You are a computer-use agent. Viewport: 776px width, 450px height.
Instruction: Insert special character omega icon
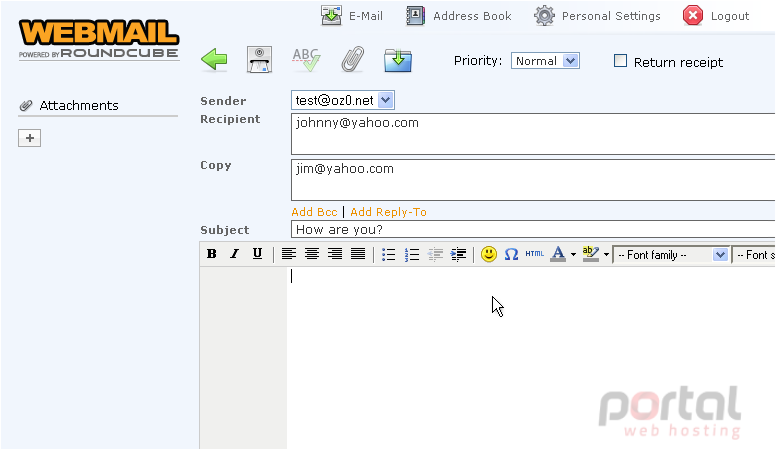[x=511, y=254]
